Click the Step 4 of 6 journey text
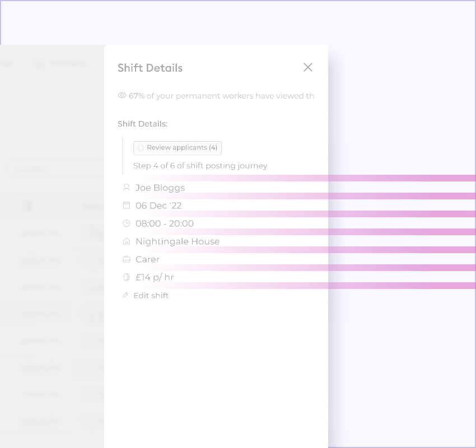 pyautogui.click(x=200, y=166)
